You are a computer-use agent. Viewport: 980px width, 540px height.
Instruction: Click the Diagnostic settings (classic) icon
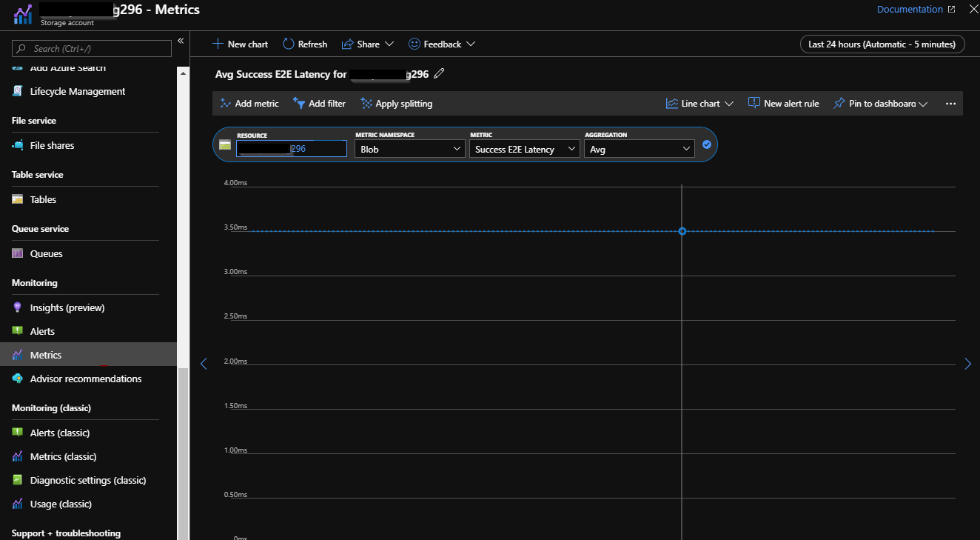pos(18,480)
